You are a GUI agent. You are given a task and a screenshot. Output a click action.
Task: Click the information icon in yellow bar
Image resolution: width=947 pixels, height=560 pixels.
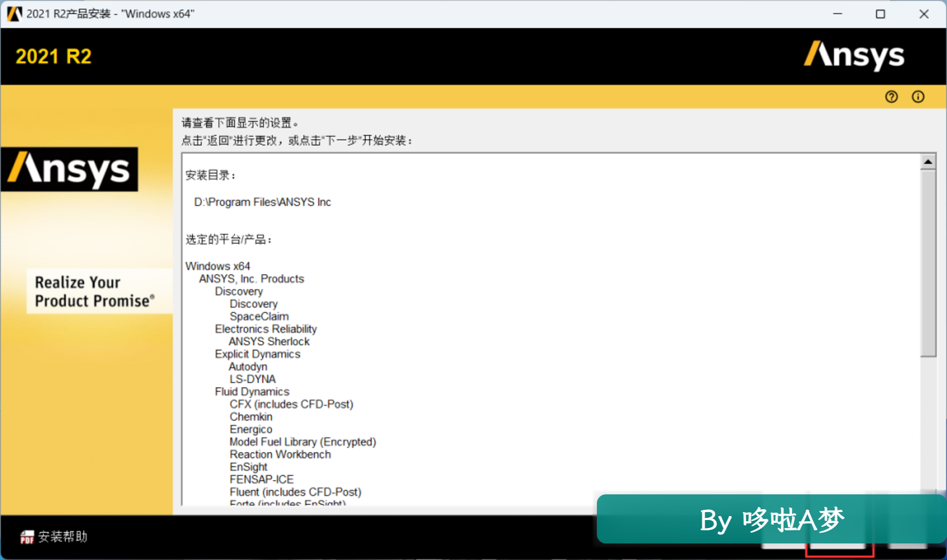point(918,97)
